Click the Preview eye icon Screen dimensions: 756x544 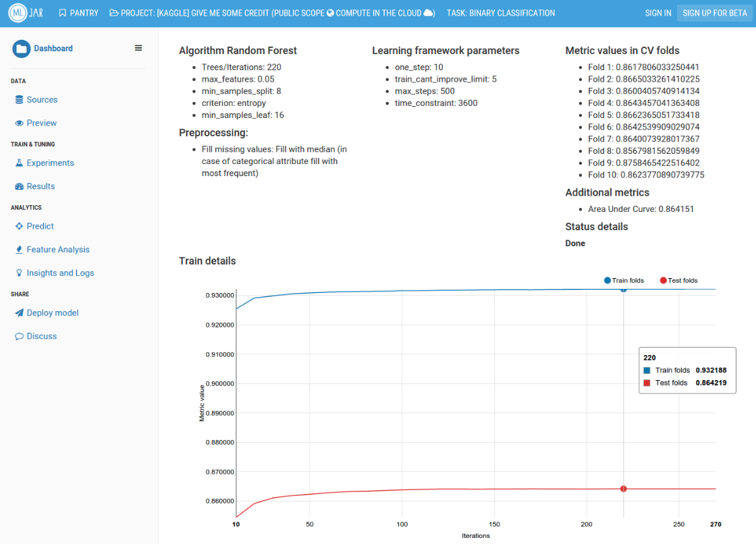coord(20,124)
